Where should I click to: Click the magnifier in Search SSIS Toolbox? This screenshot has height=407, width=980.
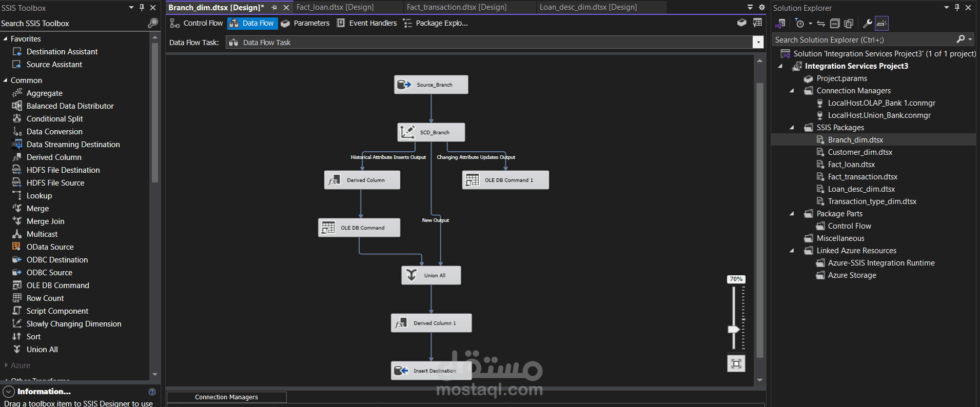[152, 23]
